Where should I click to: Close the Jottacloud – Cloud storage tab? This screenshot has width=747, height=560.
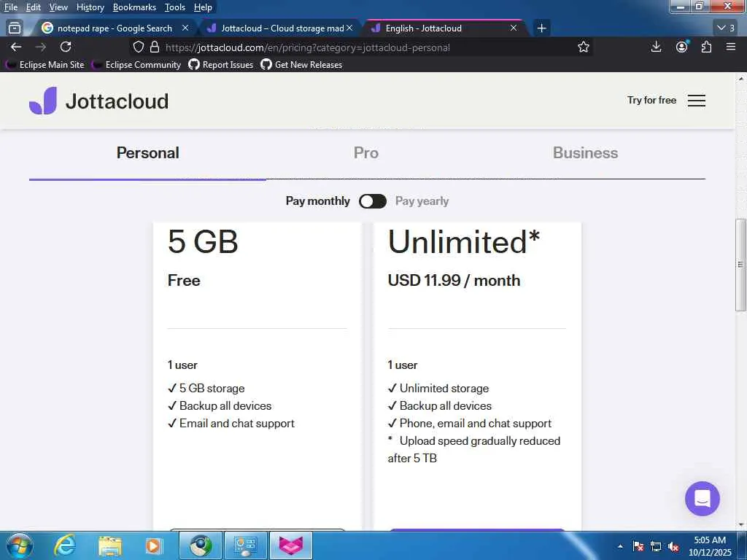349,28
